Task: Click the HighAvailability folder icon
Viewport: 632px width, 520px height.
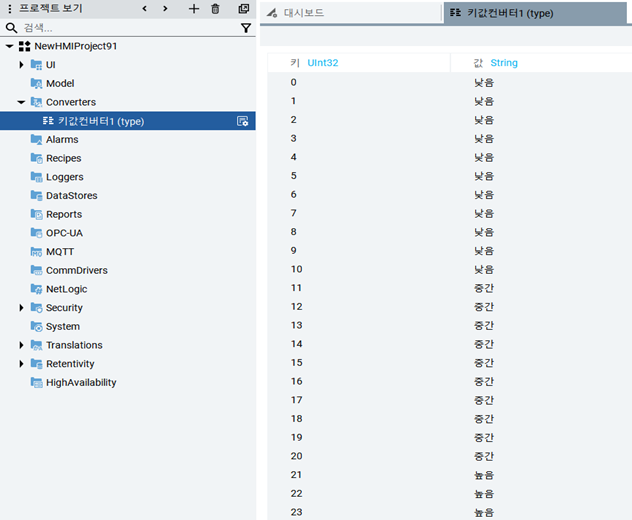Action: (36, 383)
